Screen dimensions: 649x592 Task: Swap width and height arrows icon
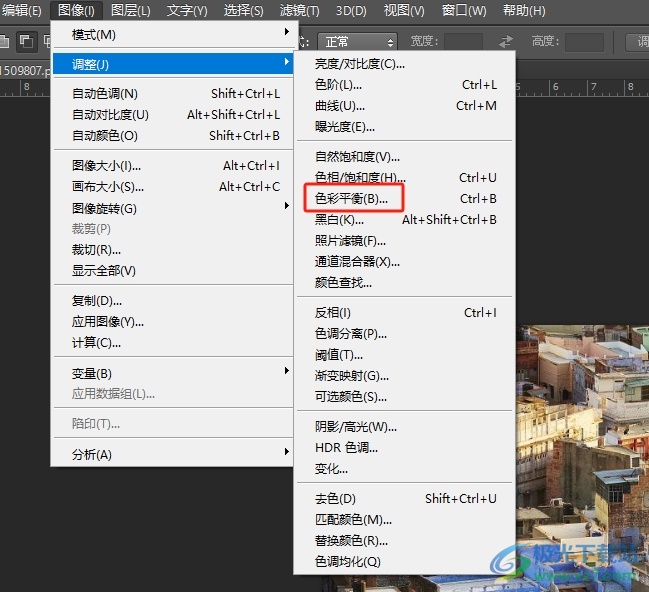(505, 42)
